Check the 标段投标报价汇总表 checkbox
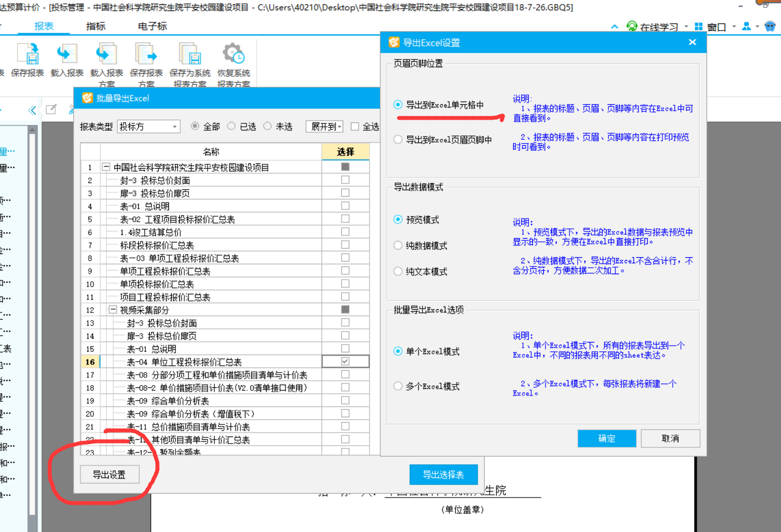781x532 pixels. point(345,245)
